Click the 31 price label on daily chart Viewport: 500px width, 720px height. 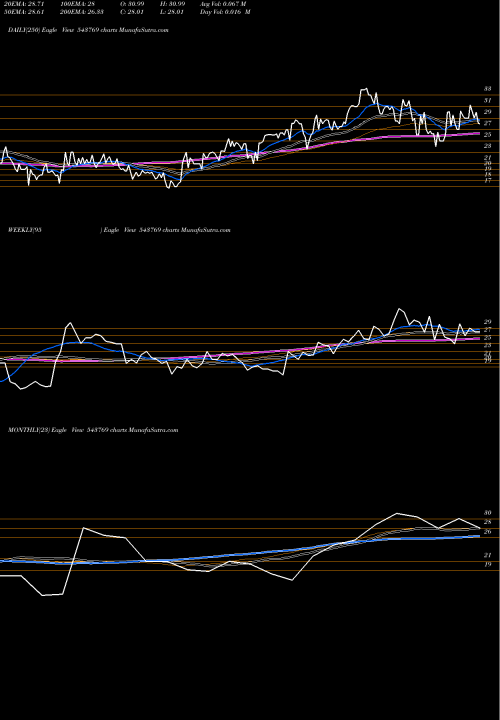click(488, 100)
